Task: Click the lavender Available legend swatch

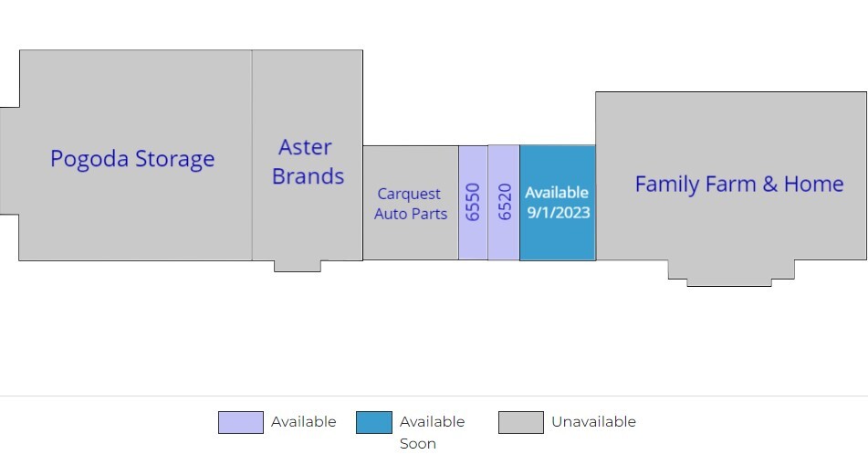Action: [x=241, y=422]
